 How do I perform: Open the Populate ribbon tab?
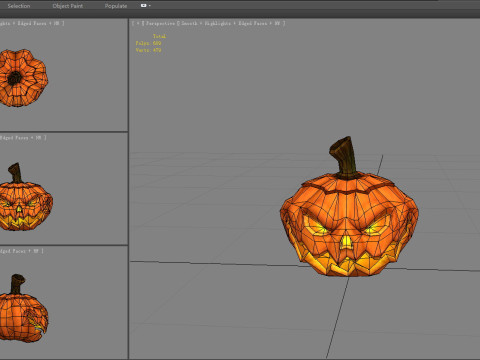116,6
